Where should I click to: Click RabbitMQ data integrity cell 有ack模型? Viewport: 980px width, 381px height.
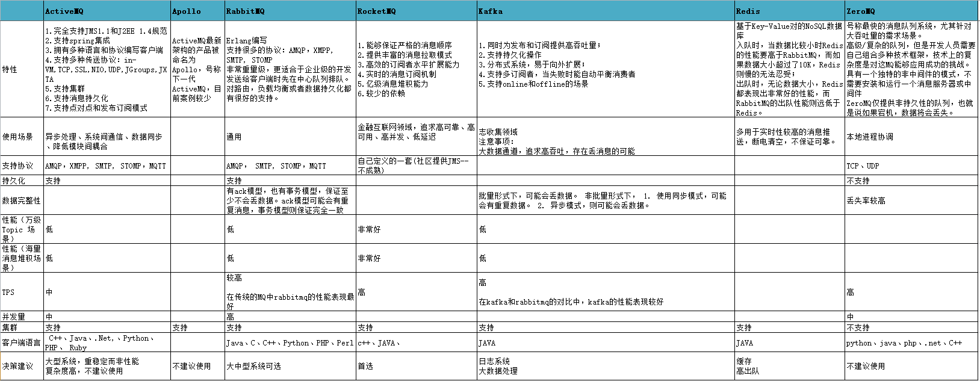[291, 200]
